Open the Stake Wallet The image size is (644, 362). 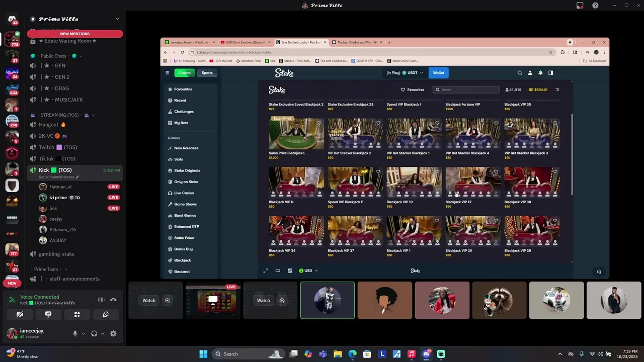click(439, 73)
